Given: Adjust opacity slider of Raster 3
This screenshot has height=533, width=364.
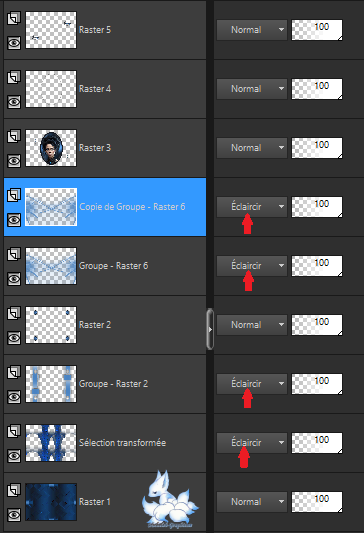Looking at the screenshot, I should 317,148.
